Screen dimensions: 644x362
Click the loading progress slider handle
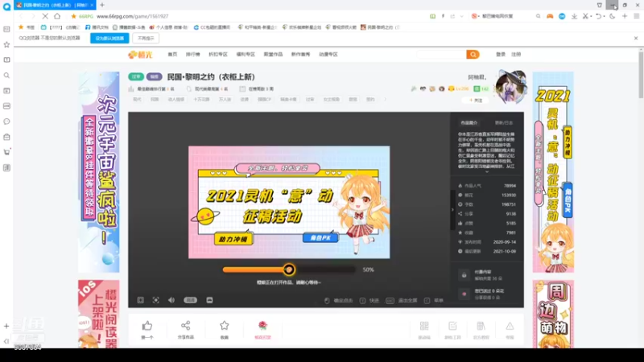[x=289, y=269]
